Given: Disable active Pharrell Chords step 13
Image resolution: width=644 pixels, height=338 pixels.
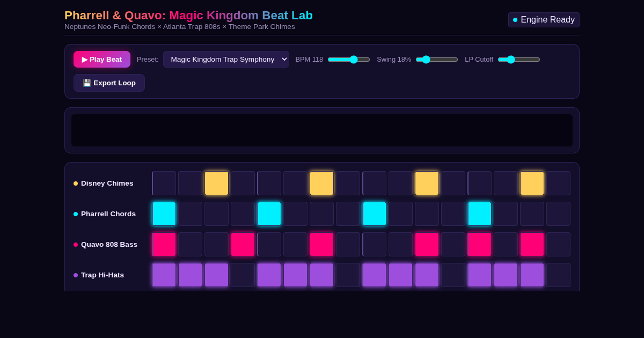Looking at the screenshot, I should 480,214.
